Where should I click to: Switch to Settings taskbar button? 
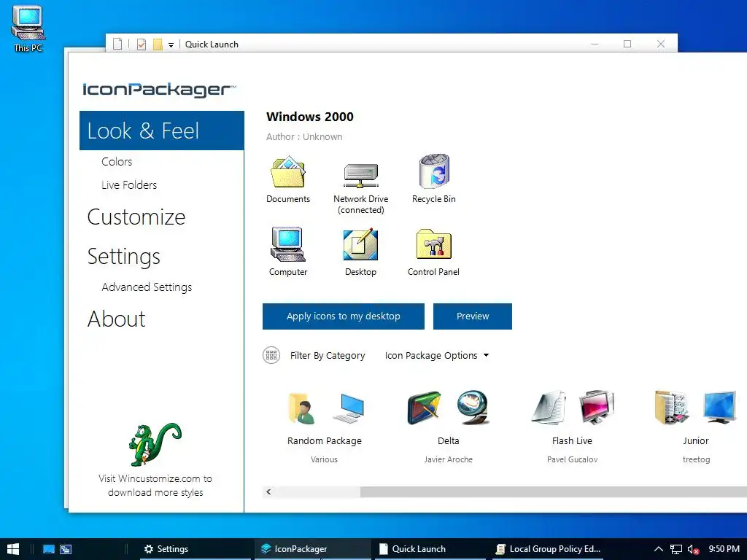coord(195,549)
